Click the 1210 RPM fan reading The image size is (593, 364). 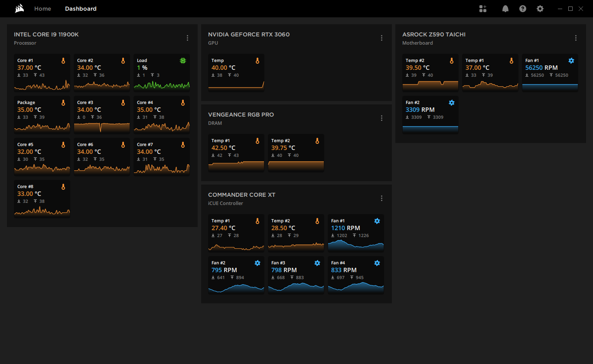pos(345,228)
